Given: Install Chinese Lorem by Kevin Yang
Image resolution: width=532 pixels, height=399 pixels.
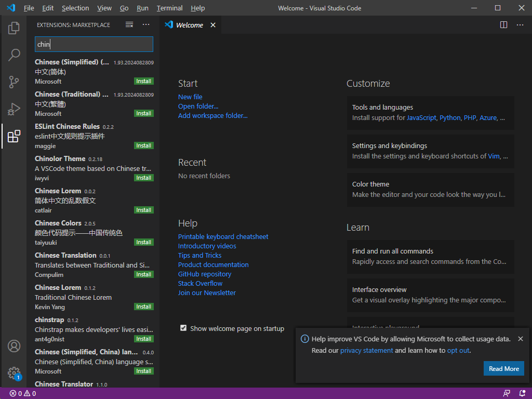Looking at the screenshot, I should coord(144,307).
